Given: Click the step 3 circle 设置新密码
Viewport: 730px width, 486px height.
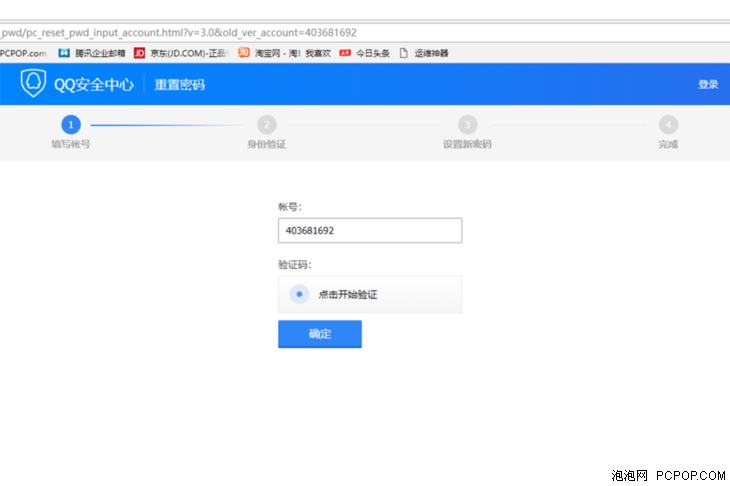Looking at the screenshot, I should (467, 125).
